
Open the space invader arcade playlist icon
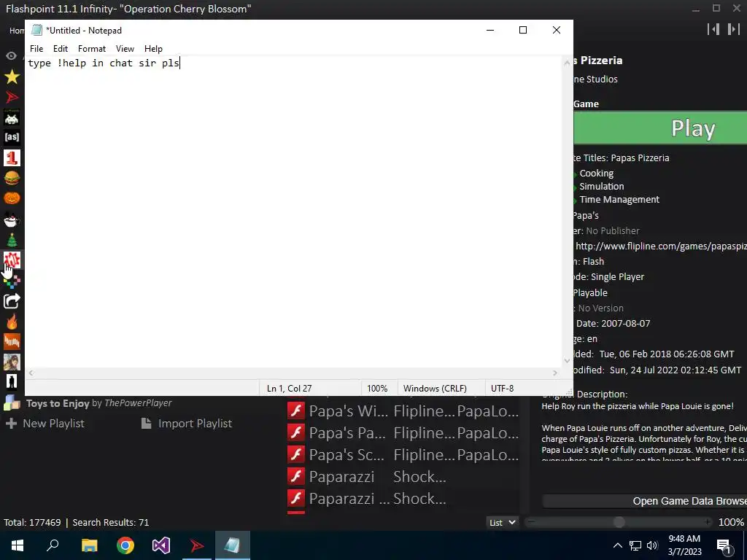pyautogui.click(x=12, y=117)
